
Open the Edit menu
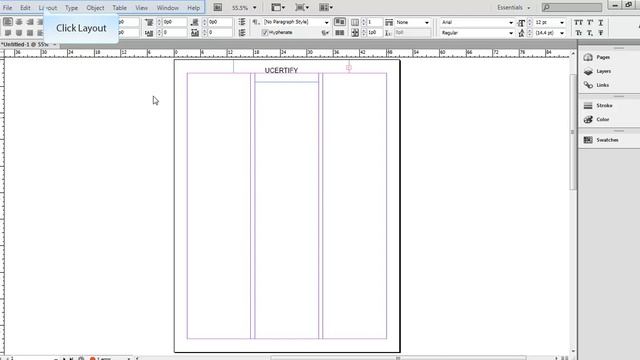(25, 8)
